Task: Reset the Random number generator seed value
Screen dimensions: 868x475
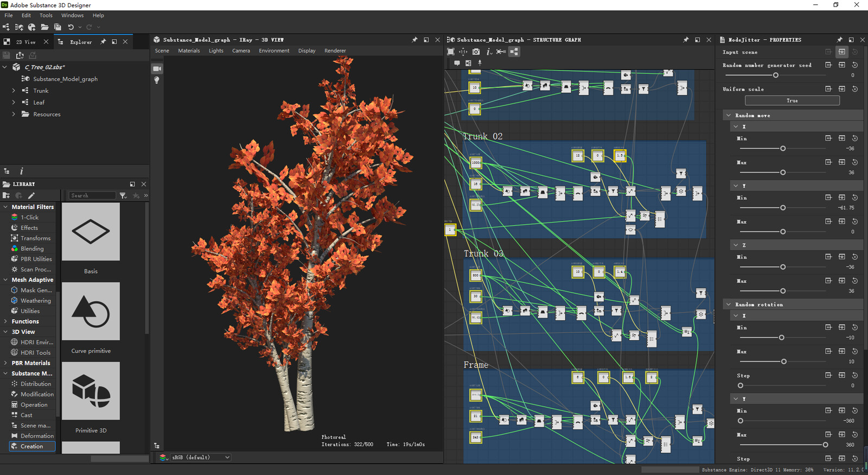Action: click(854, 65)
